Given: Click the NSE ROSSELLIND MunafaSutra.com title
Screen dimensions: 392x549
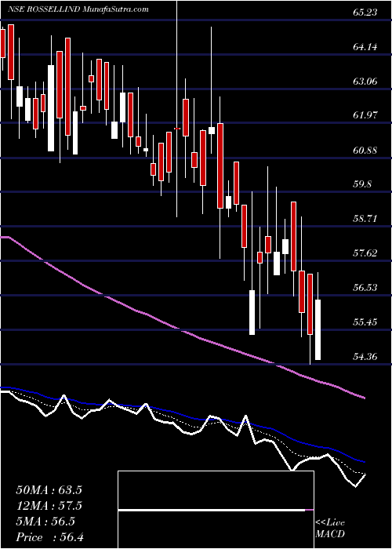Looking at the screenshot, I should [78, 9].
